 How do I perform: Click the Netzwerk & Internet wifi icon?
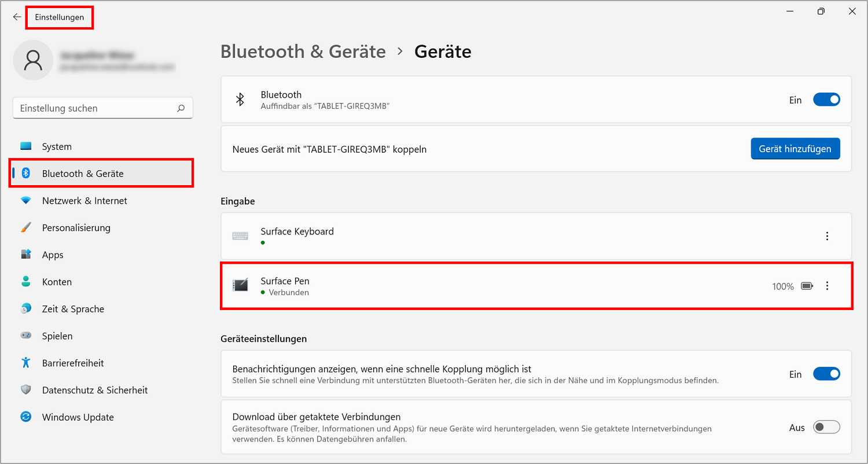26,200
